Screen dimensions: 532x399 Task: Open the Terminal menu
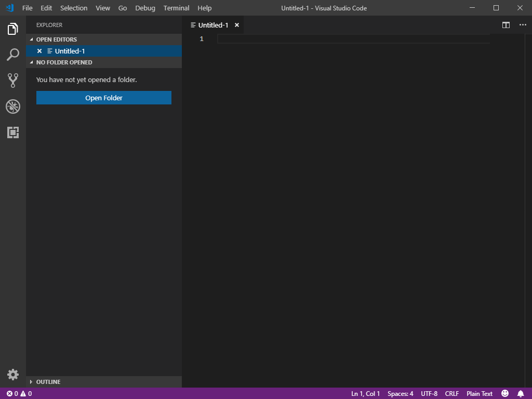click(x=176, y=8)
